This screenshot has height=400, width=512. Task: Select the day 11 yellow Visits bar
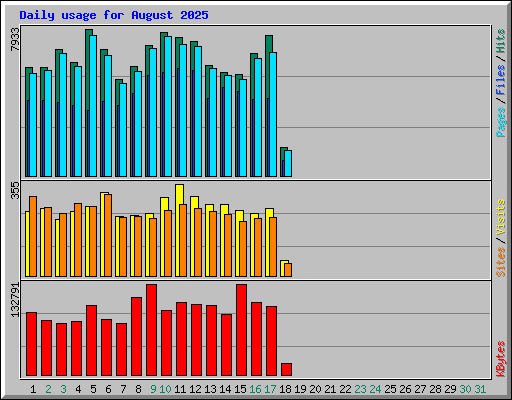[x=178, y=230]
